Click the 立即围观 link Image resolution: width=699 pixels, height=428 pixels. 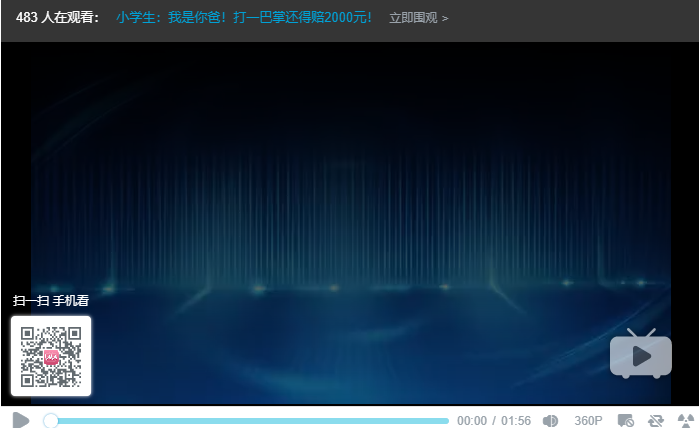419,18
